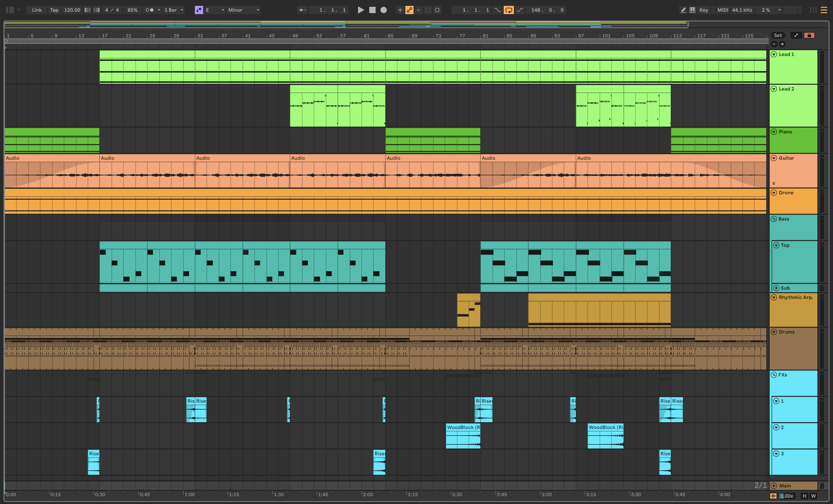
Task: Click the phase nudge down icon
Action: (x=87, y=10)
